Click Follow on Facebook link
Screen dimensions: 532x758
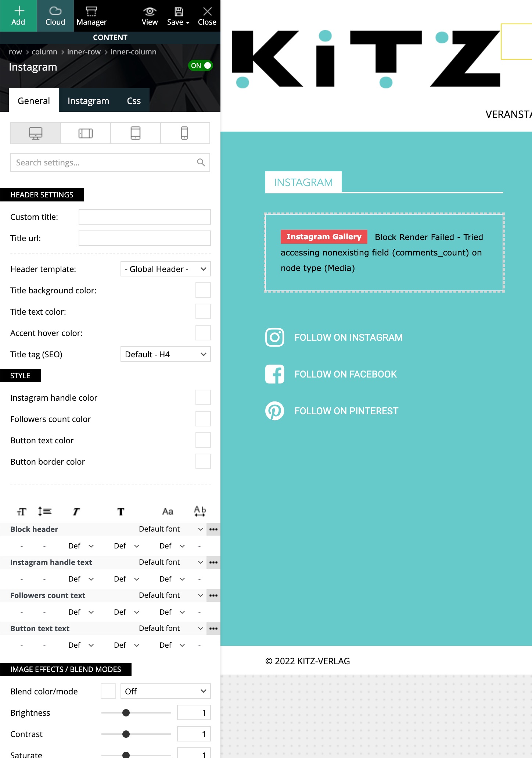(x=345, y=374)
